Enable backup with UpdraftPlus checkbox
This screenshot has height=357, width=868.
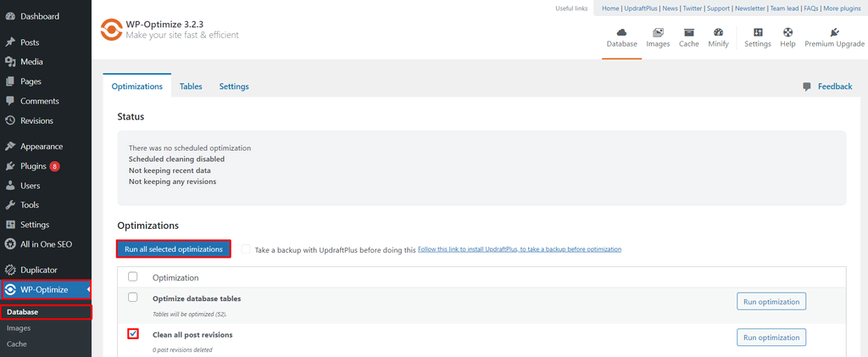tap(246, 249)
